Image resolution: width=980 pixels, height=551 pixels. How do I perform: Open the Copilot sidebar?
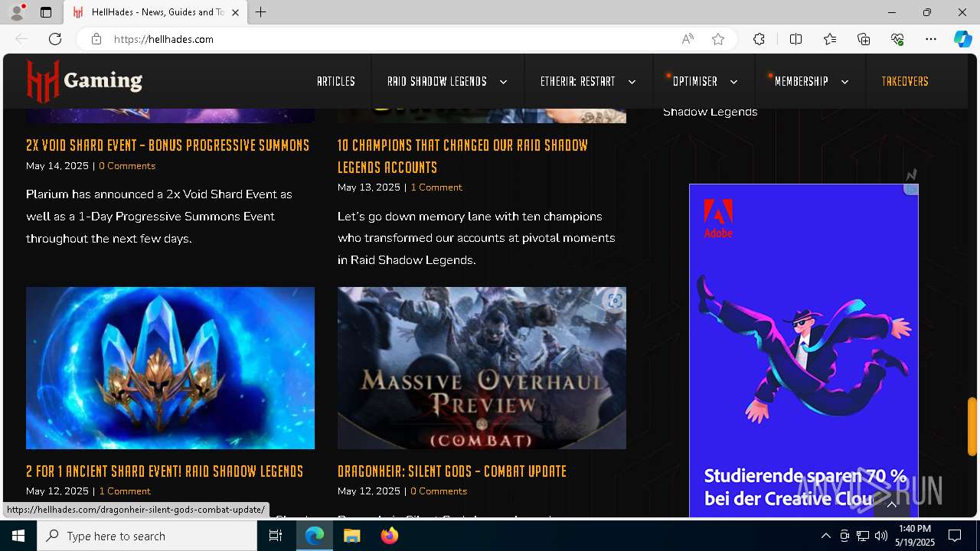click(962, 39)
